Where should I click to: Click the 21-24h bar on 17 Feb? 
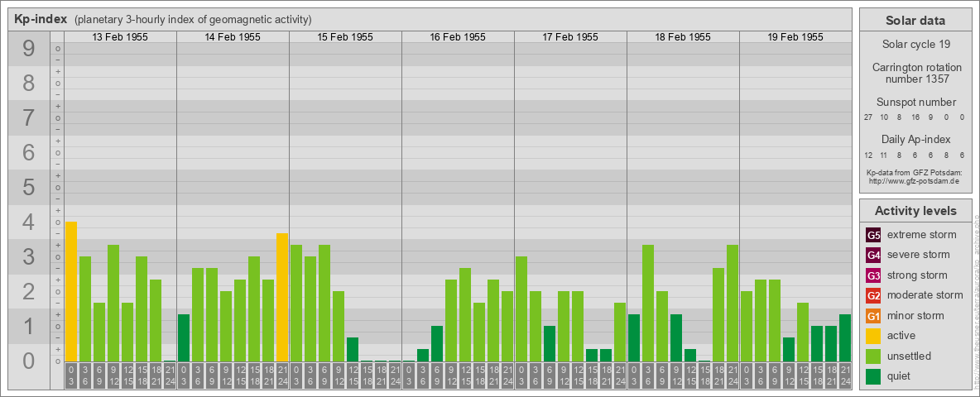coord(620,332)
